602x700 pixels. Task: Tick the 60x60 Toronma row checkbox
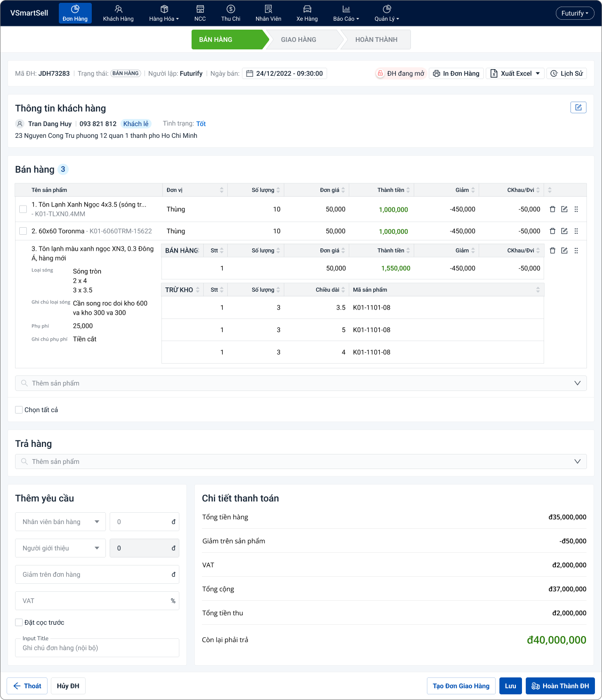[x=23, y=231]
